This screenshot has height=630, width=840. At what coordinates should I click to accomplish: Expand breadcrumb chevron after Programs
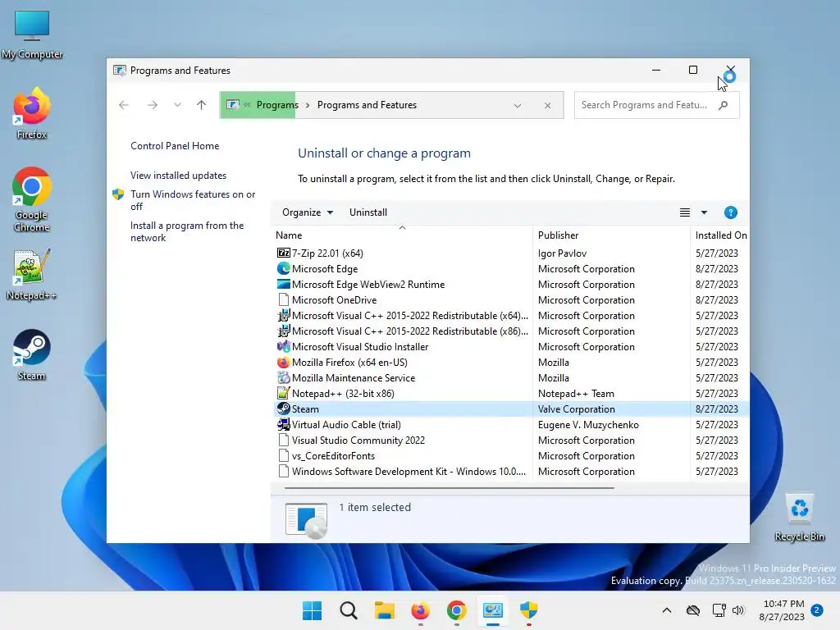(308, 105)
